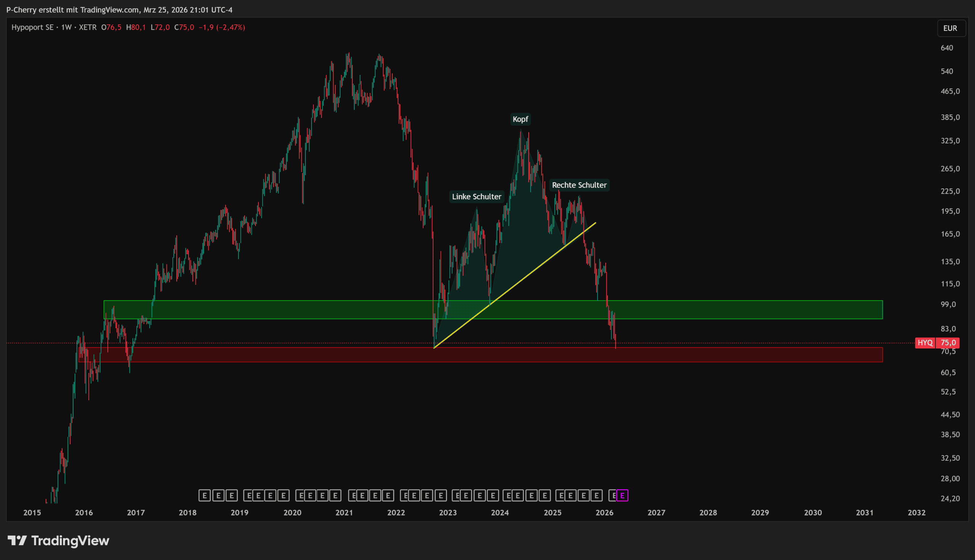975x560 pixels.
Task: Click the P-Cherry TradingView.com header text
Action: [x=119, y=10]
